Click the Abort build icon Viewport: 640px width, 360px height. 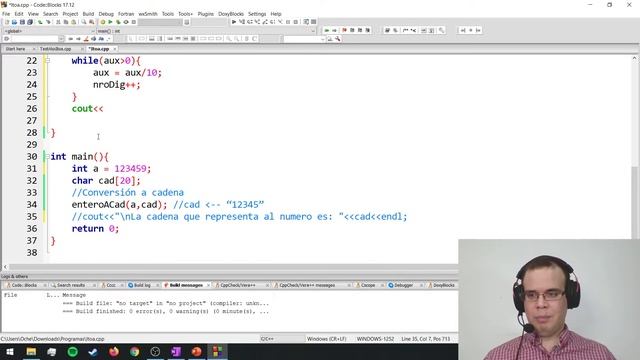(x=133, y=22)
